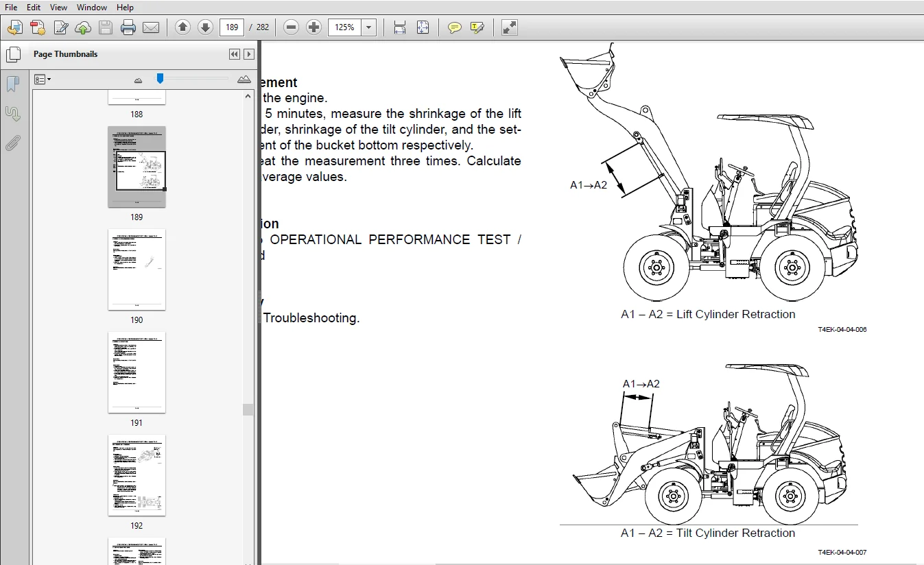Select the page 190 thumbnail
This screenshot has width=924, height=565.
tap(137, 269)
